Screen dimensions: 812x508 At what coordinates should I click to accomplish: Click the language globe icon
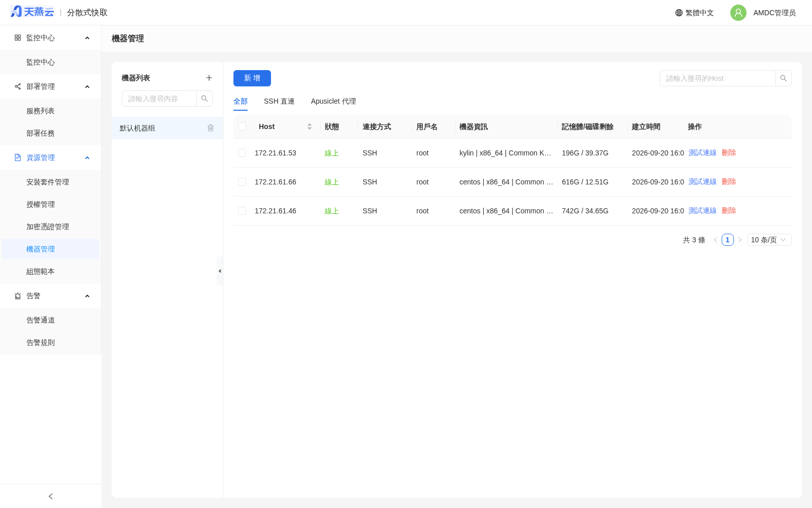(679, 13)
